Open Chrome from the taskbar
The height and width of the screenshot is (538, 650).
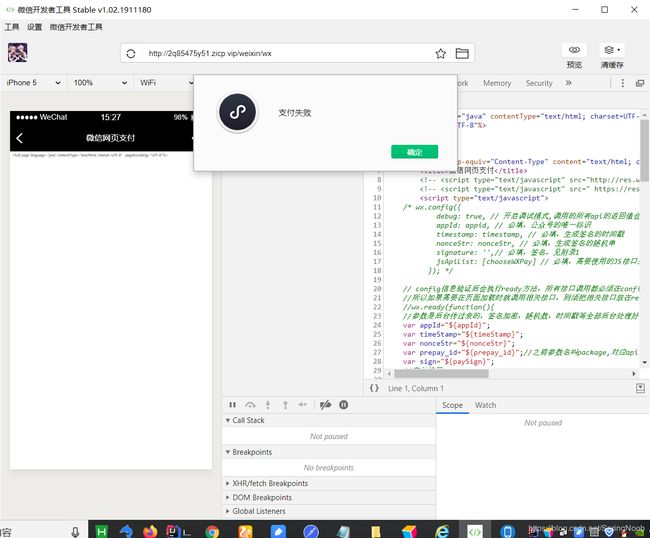coord(212,531)
